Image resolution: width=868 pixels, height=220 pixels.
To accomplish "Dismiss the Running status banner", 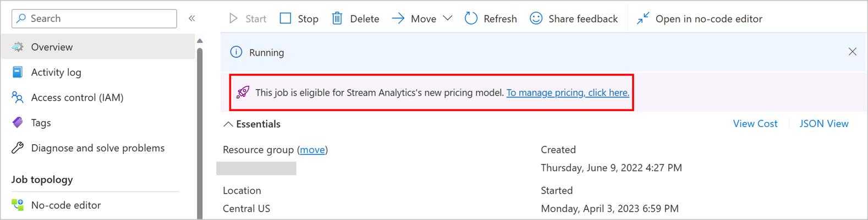I will (x=853, y=52).
